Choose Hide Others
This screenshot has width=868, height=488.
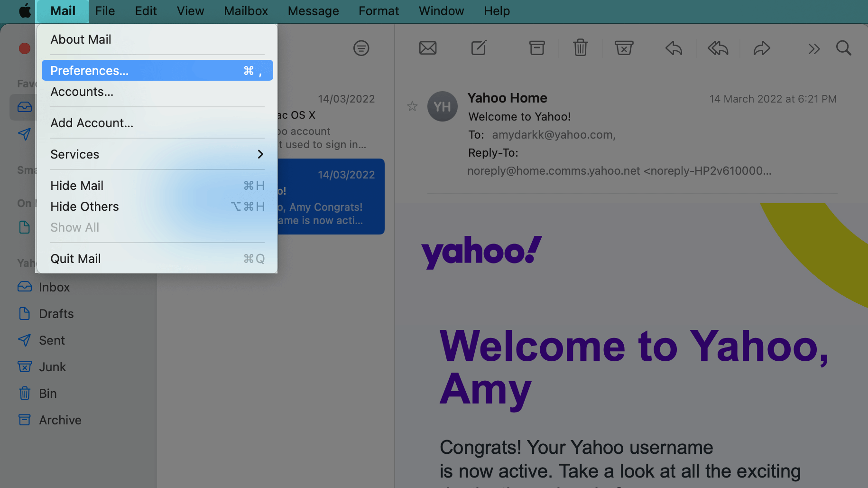[x=157, y=206]
